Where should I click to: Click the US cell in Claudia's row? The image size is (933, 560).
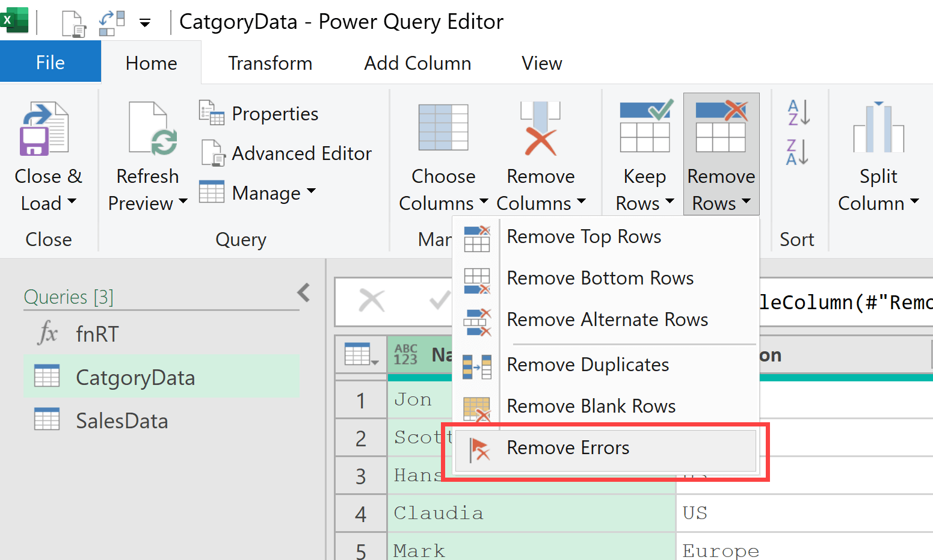805,513
